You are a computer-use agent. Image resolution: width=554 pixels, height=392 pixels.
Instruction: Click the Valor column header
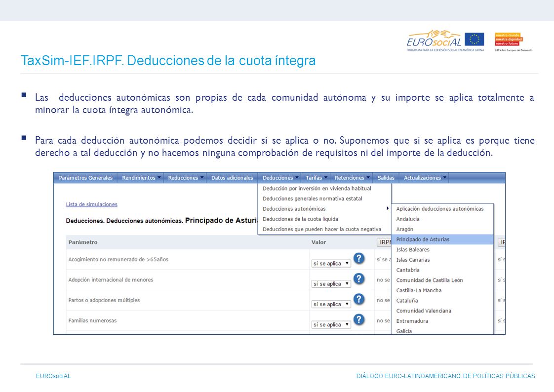pos(318,242)
